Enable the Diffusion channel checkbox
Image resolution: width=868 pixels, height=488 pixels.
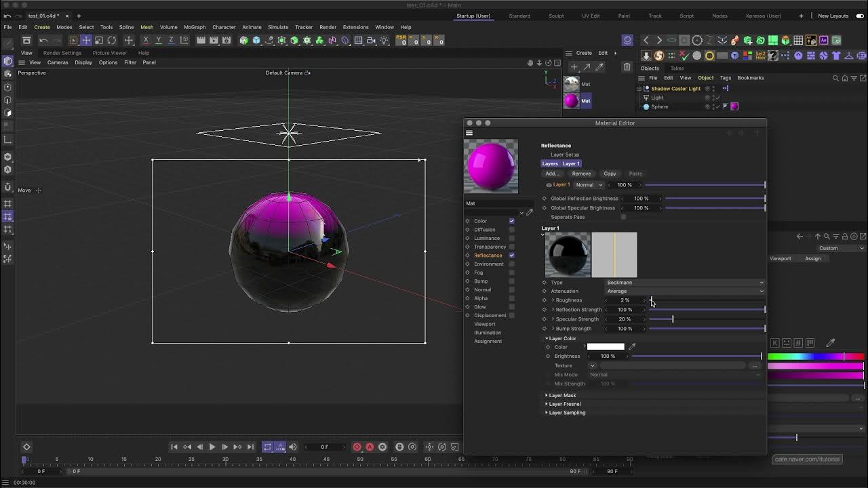[x=511, y=230]
